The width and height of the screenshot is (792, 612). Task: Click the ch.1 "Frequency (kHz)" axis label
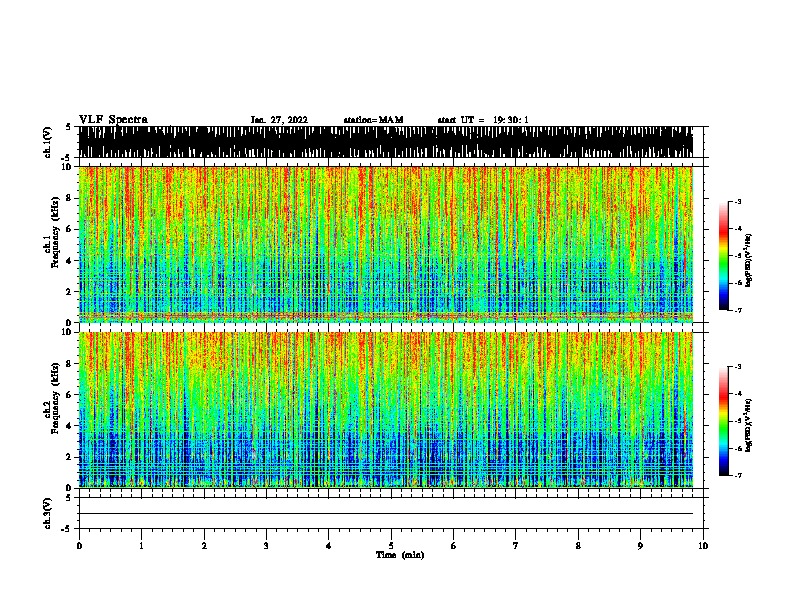tap(55, 233)
